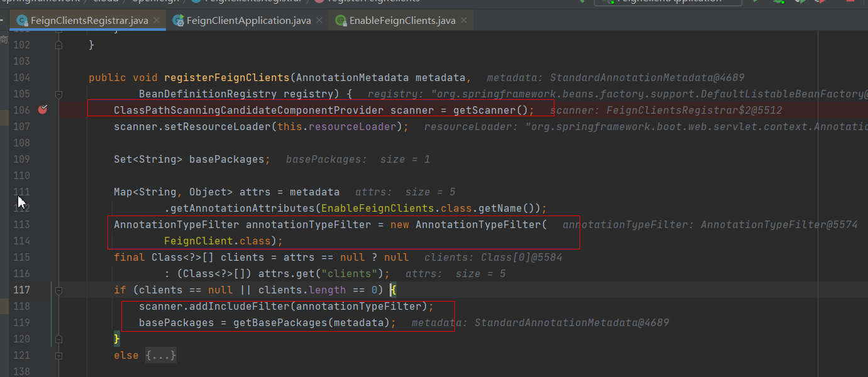868x377 pixels.
Task: Expand the folded else block at line 121
Action: coord(58,356)
